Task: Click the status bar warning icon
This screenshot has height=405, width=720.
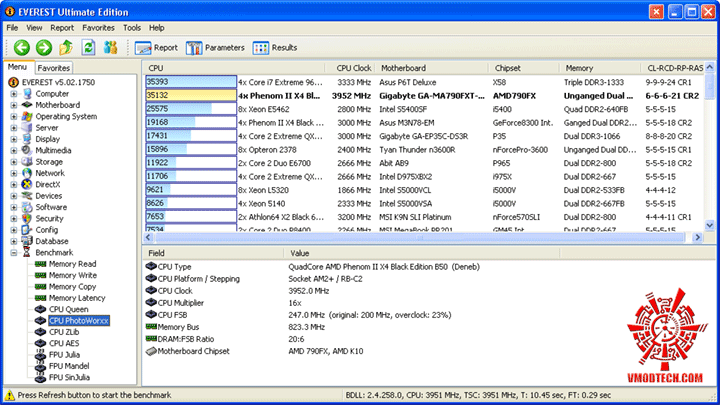Action: [10, 395]
